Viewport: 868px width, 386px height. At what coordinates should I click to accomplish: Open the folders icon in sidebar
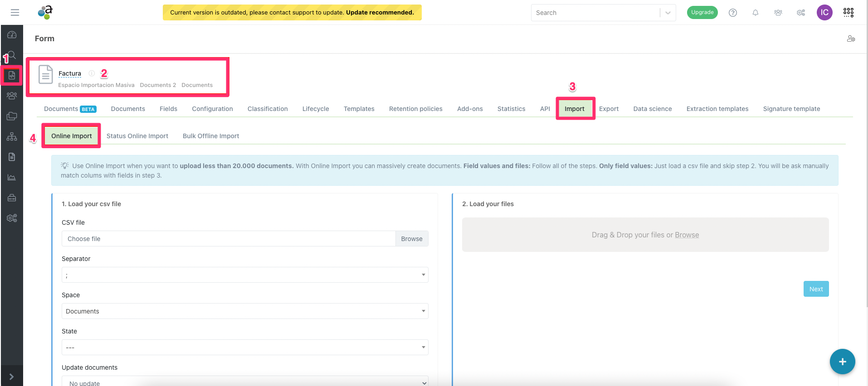tap(12, 116)
